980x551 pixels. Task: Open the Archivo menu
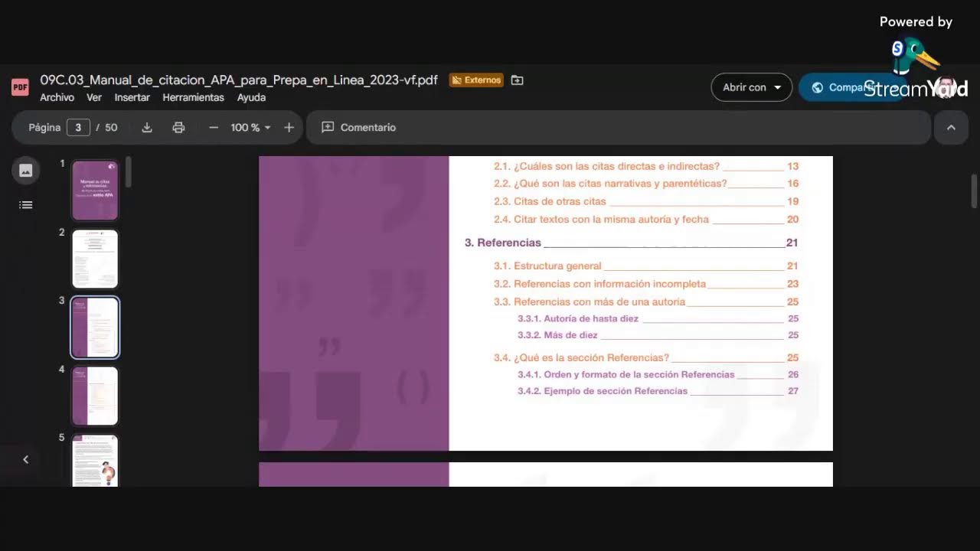click(57, 98)
